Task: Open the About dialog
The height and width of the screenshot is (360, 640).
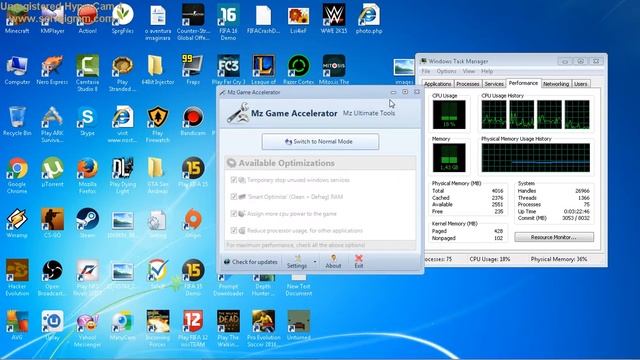Action: coord(333,262)
